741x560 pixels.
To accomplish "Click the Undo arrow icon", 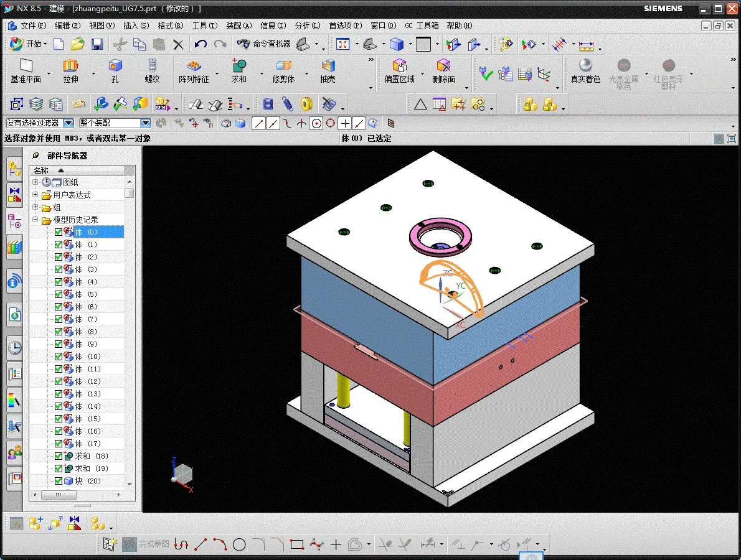I will point(201,44).
